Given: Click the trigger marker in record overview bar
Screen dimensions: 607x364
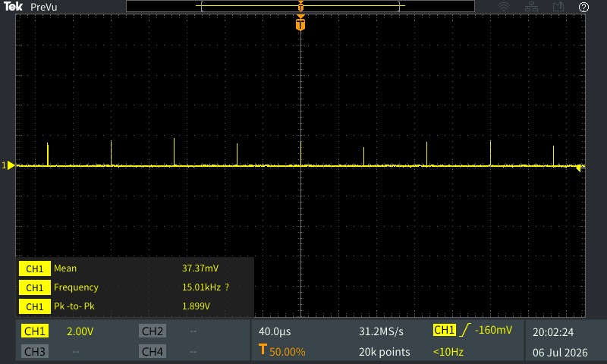Looking at the screenshot, I should point(300,6).
